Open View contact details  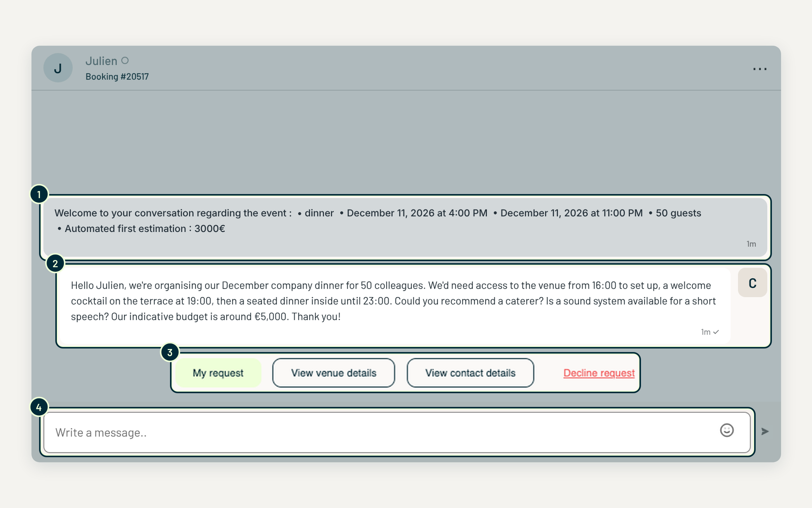click(x=470, y=373)
